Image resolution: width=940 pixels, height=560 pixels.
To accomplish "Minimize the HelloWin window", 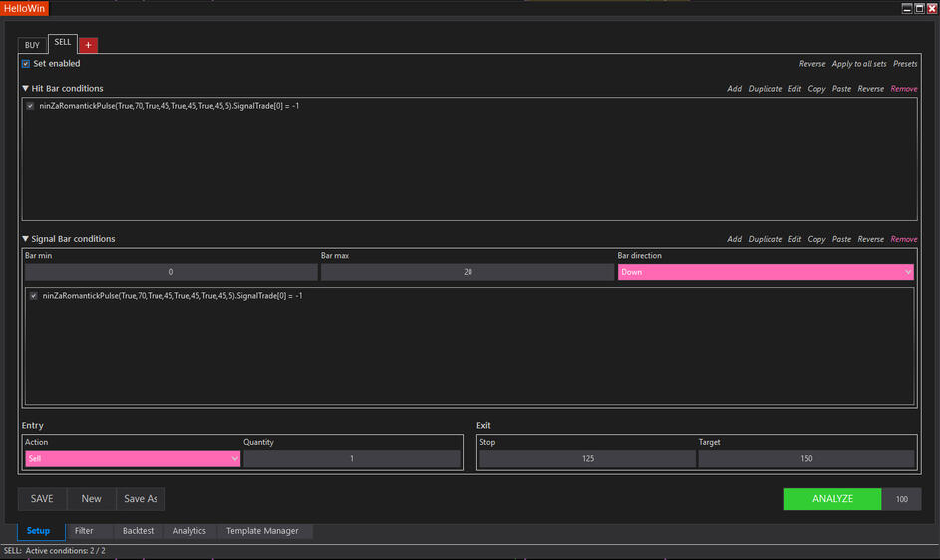I will point(907,8).
